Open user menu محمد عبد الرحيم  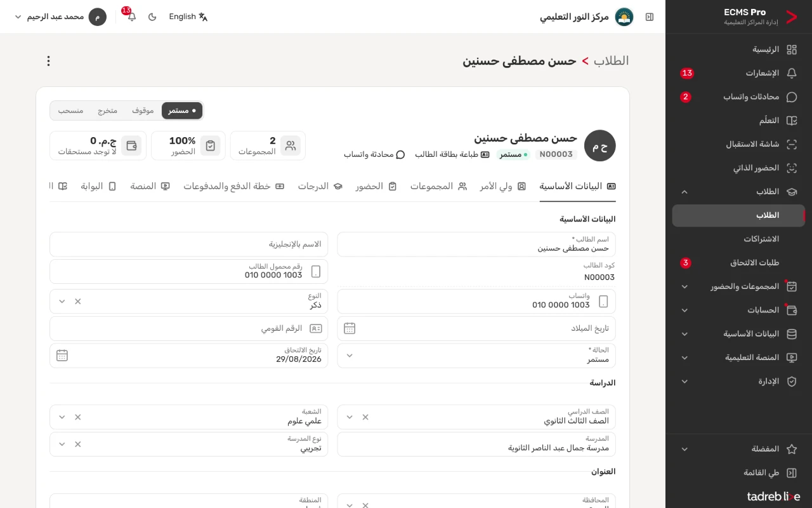point(60,17)
